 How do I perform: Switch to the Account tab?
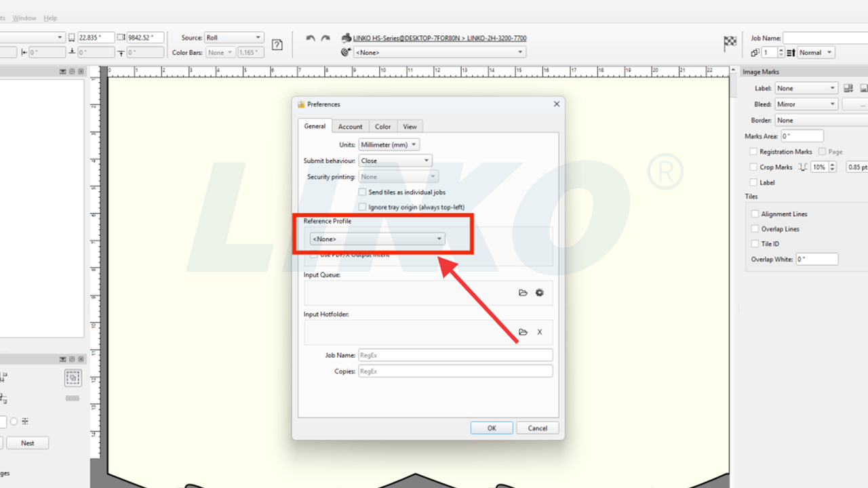pyautogui.click(x=351, y=126)
